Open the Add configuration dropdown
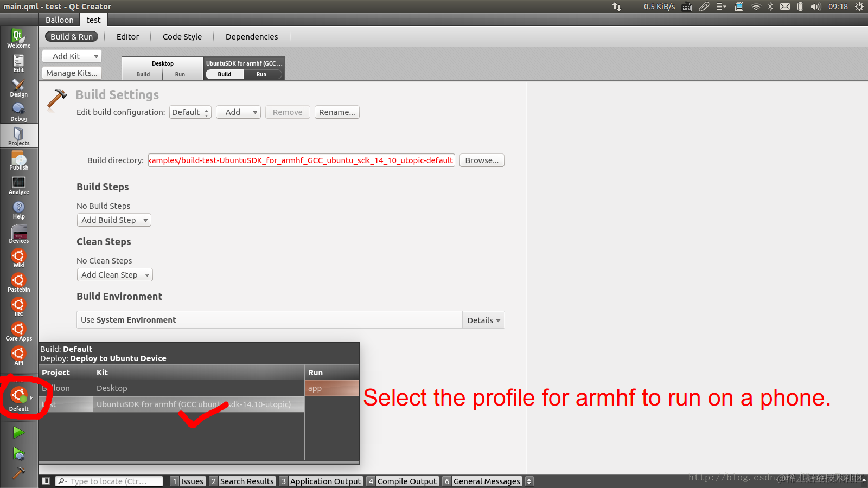The height and width of the screenshot is (488, 868). (x=238, y=112)
